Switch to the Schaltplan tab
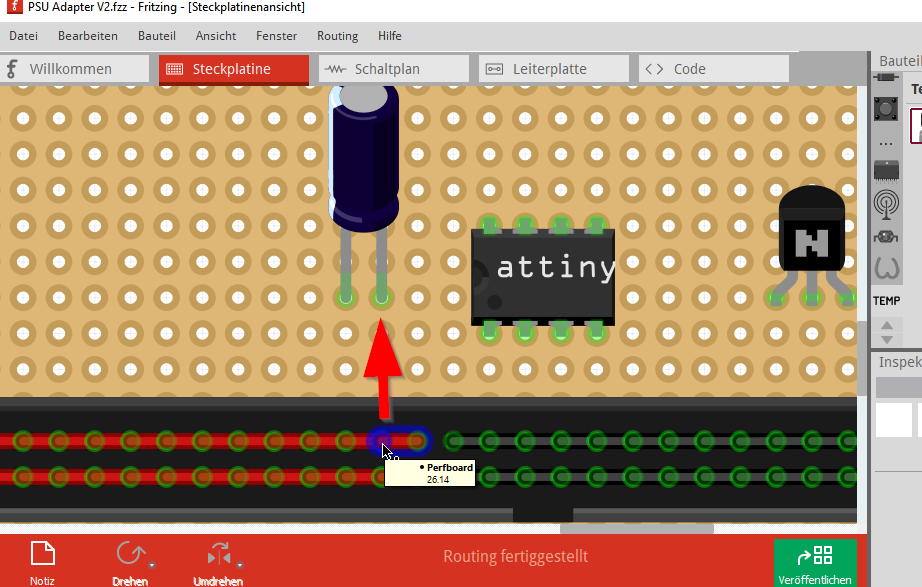922x587 pixels. coord(394,69)
